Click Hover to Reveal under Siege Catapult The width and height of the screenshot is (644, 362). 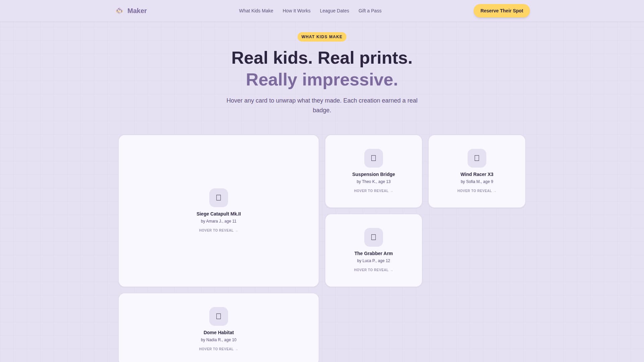[x=219, y=231]
